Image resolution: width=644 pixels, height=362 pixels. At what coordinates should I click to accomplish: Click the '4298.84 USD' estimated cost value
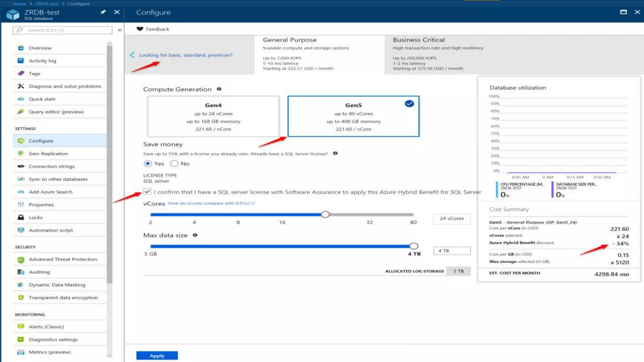coord(612,274)
